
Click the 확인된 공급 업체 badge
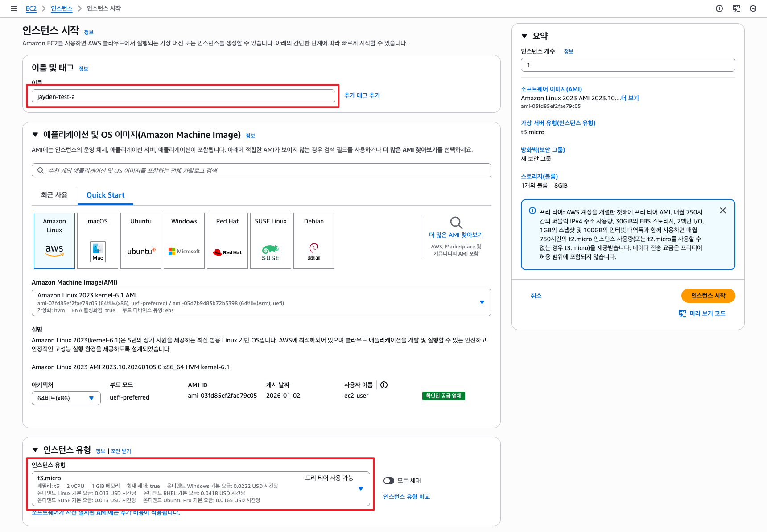point(444,396)
